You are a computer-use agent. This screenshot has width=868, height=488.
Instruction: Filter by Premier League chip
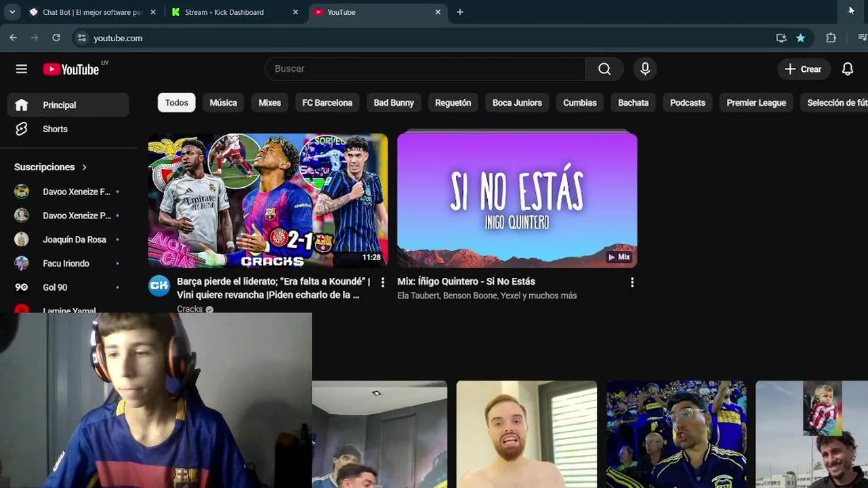tap(756, 103)
